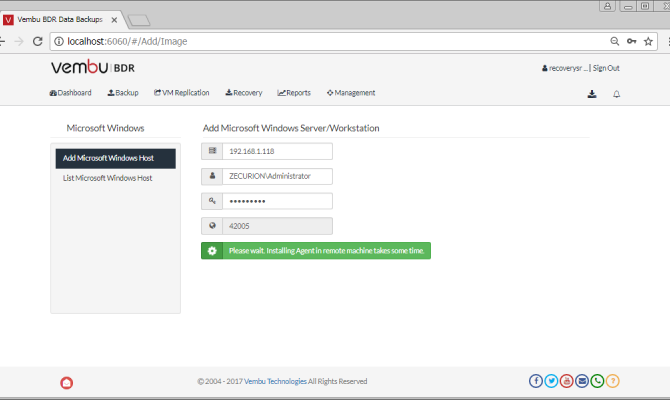Click the forward navigation arrow

coord(19,41)
